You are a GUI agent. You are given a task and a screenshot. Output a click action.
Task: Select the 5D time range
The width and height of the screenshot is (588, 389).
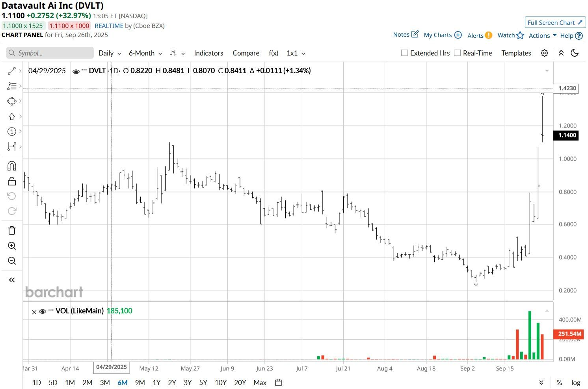pos(53,383)
